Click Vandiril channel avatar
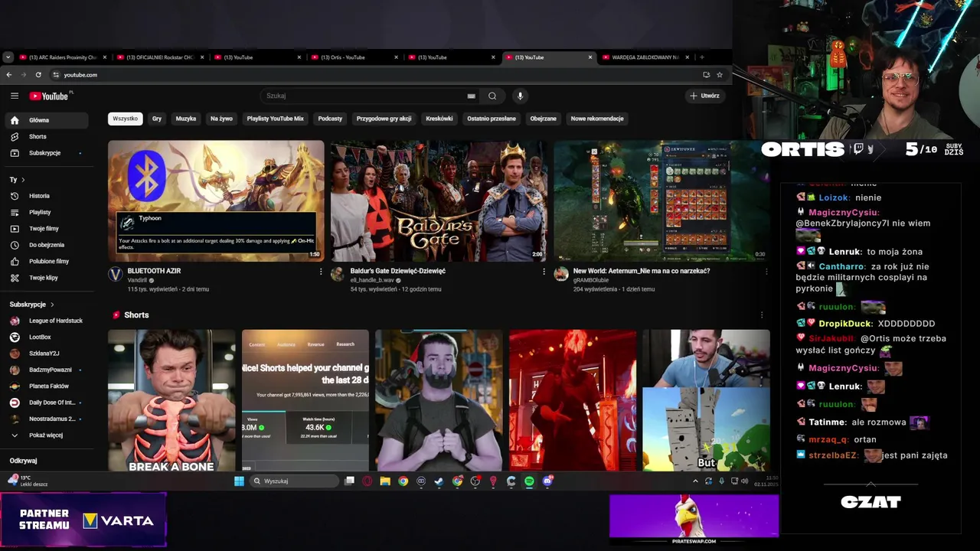The image size is (980, 551). tap(115, 274)
